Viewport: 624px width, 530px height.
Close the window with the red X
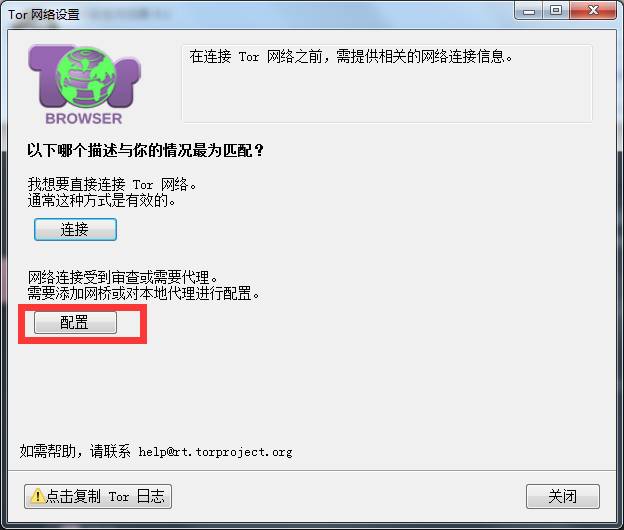(593, 11)
